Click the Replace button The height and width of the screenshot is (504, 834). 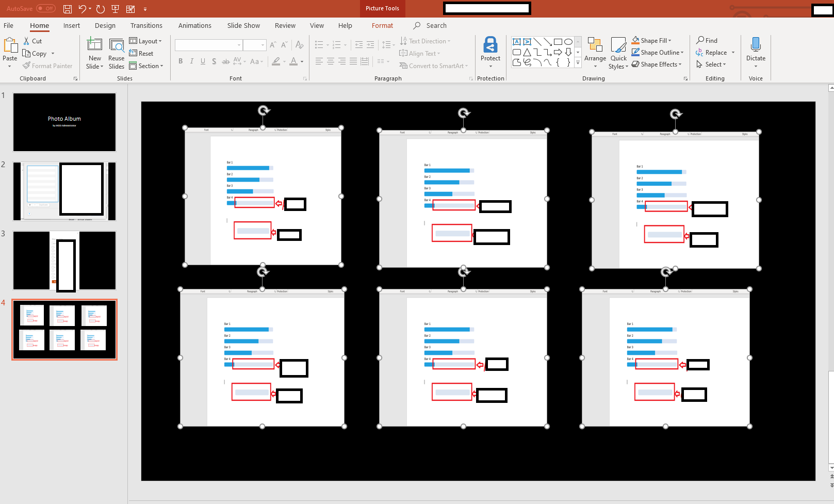(x=712, y=53)
